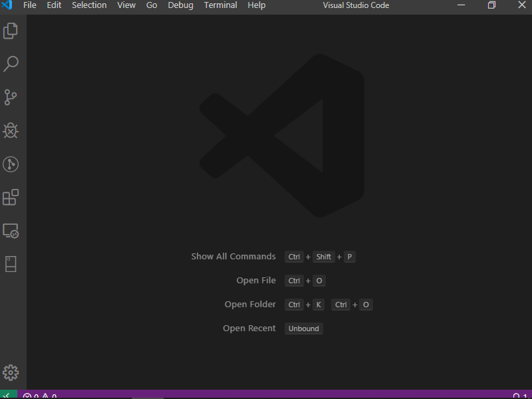Open the Terminal menu
This screenshot has width=532, height=399.
coord(221,5)
